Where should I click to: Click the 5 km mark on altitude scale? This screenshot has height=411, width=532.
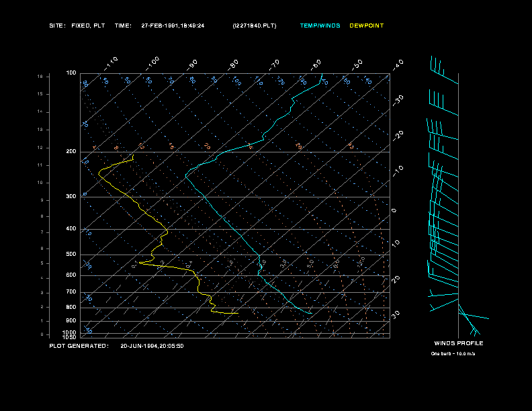click(x=42, y=263)
